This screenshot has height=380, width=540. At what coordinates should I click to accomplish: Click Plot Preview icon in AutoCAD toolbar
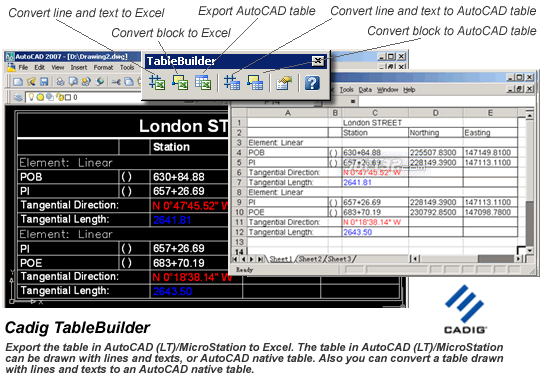73,82
